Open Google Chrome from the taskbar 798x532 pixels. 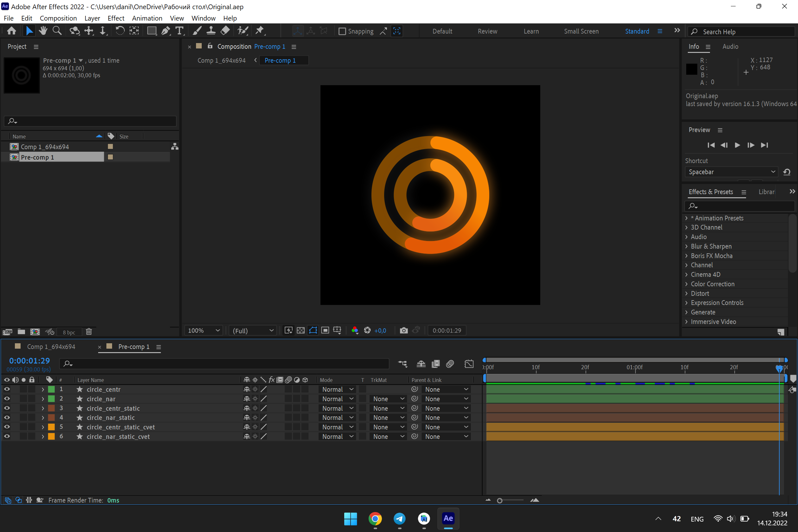coord(375,519)
